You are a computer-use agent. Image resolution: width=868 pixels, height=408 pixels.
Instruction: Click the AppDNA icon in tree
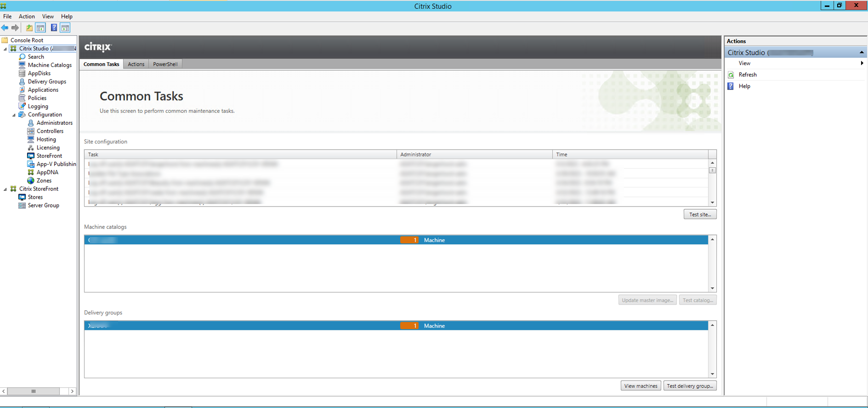(31, 173)
